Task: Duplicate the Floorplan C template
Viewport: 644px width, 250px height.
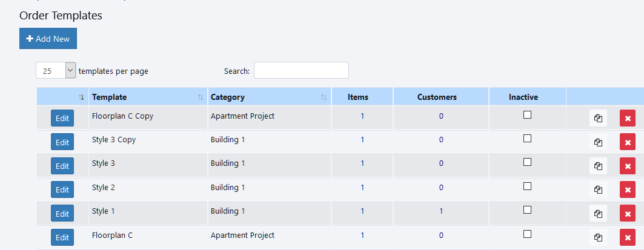Action: tap(598, 237)
